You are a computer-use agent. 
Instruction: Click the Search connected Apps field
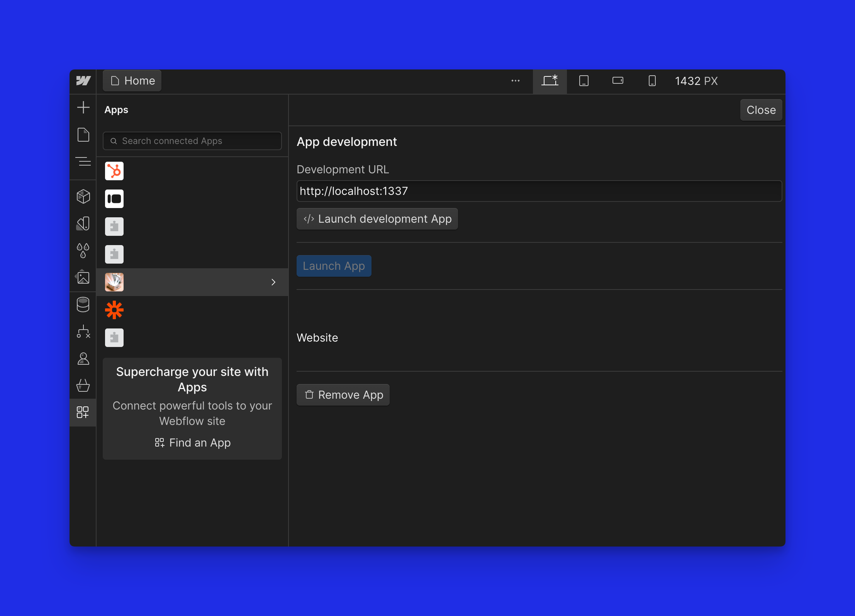click(x=192, y=140)
